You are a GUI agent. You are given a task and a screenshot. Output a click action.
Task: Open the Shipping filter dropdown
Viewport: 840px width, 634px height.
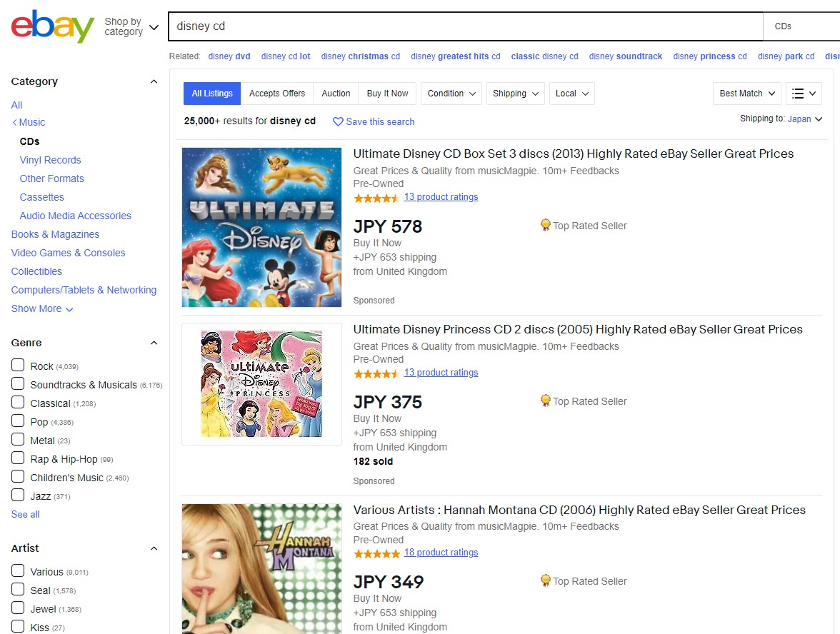pyautogui.click(x=516, y=93)
